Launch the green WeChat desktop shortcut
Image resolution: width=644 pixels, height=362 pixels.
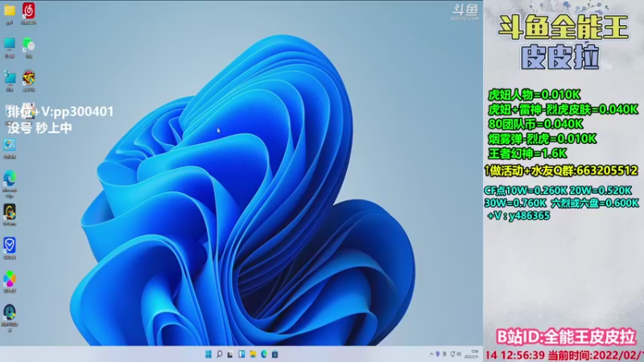28,47
